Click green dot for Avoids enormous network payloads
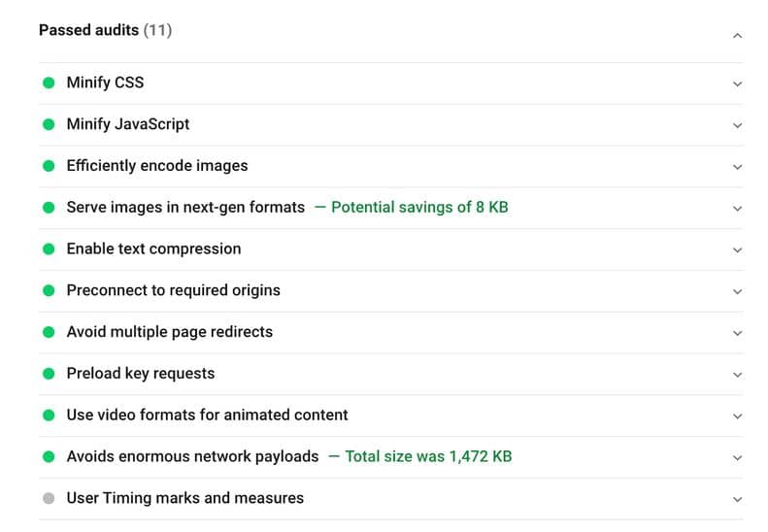The width and height of the screenshot is (768, 532). point(49,456)
